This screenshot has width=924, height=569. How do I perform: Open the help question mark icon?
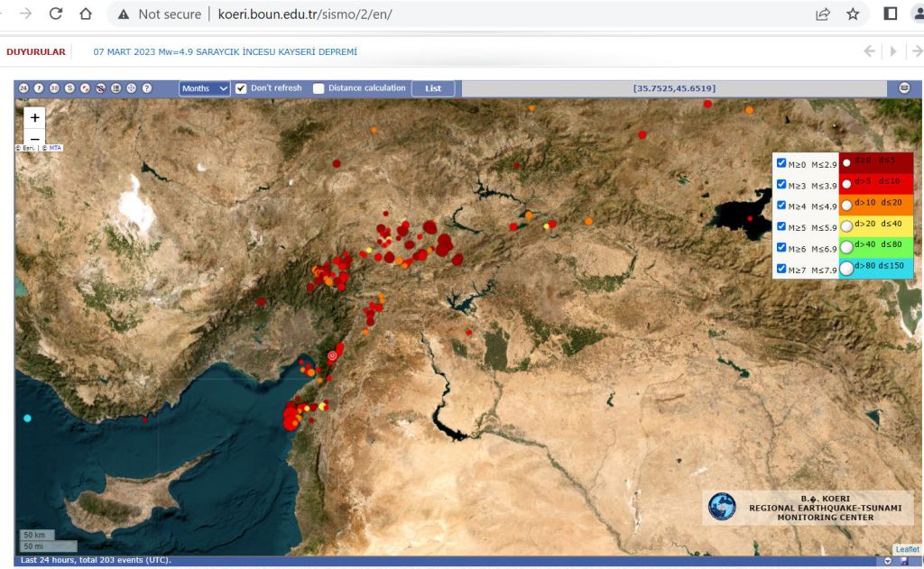[x=147, y=88]
